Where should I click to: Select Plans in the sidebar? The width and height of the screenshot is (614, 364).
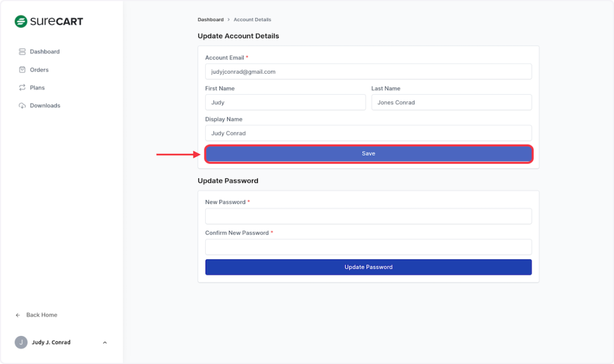click(37, 88)
